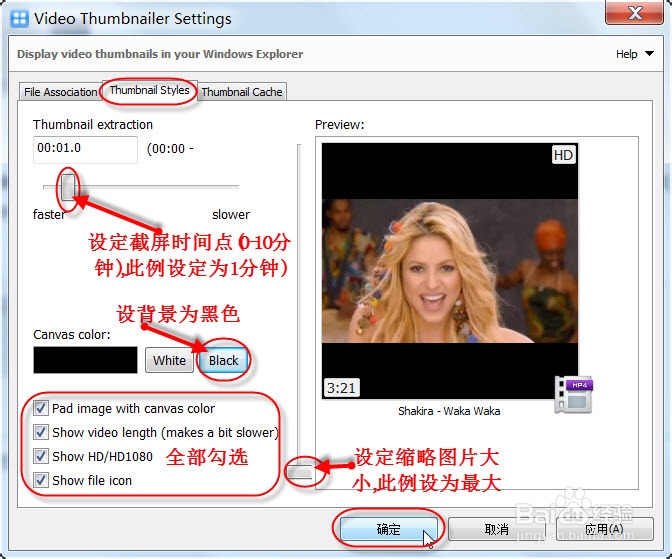Click the 确定 (OK) button
672x559 pixels.
tap(389, 529)
